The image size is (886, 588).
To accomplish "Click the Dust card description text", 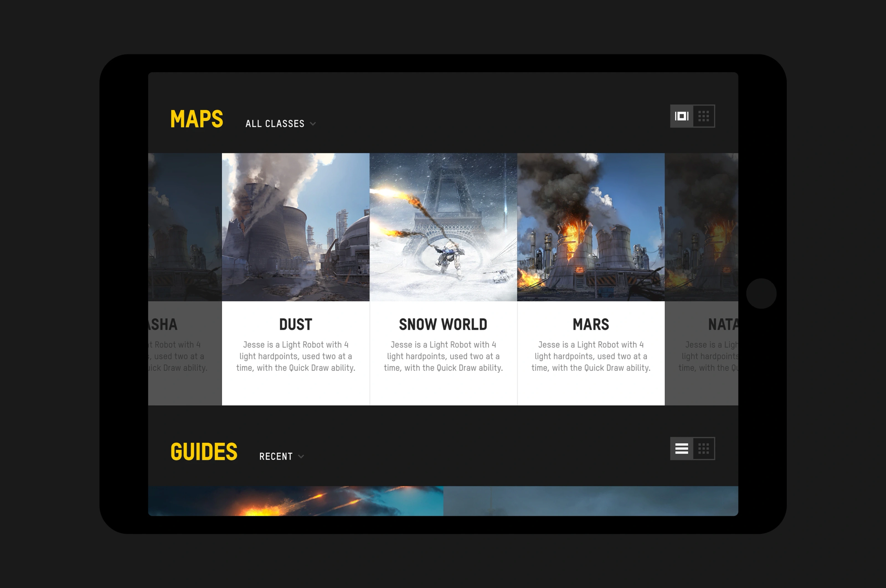I will 296,356.
